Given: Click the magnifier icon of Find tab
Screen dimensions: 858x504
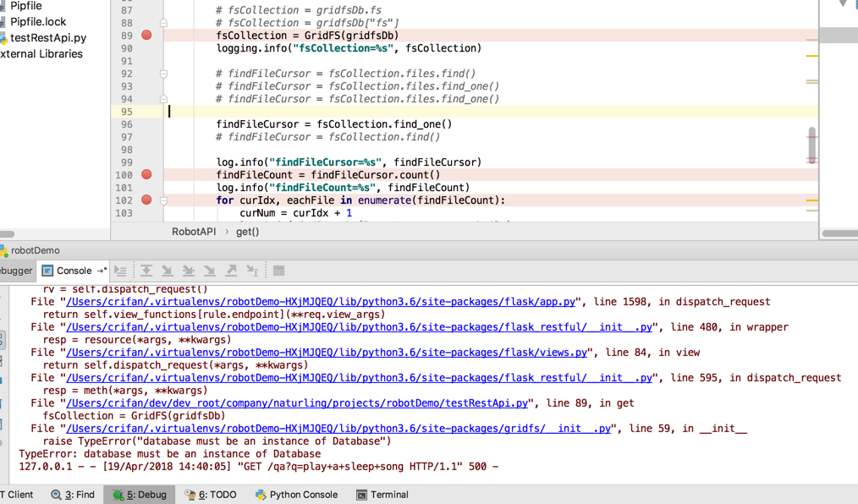Looking at the screenshot, I should 56,495.
